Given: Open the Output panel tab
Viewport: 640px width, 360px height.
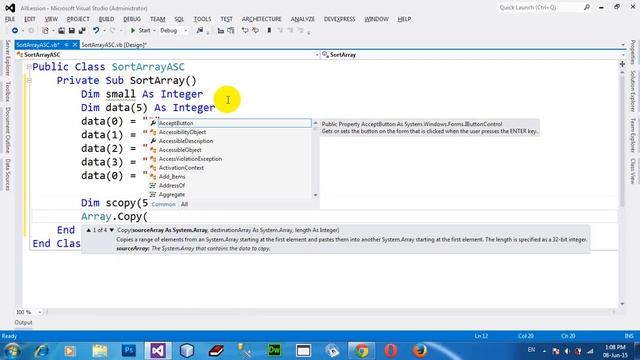Looking at the screenshot, I should click(23, 322).
